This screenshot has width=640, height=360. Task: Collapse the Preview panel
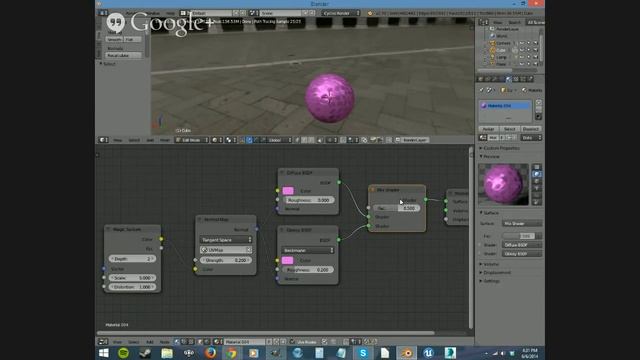click(x=490, y=157)
